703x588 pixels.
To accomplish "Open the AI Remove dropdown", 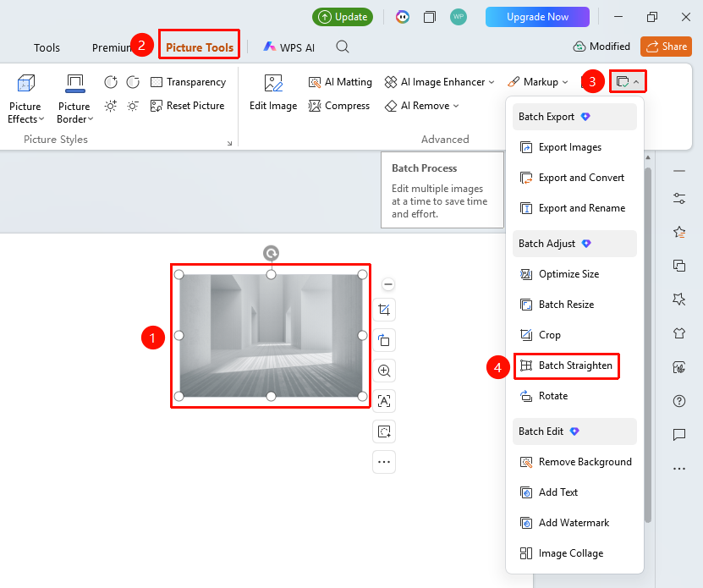I will 422,106.
